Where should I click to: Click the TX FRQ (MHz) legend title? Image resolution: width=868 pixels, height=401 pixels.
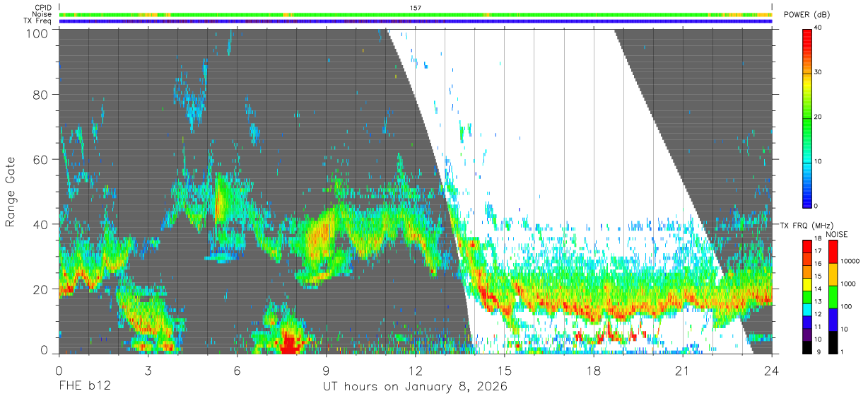pos(806,225)
